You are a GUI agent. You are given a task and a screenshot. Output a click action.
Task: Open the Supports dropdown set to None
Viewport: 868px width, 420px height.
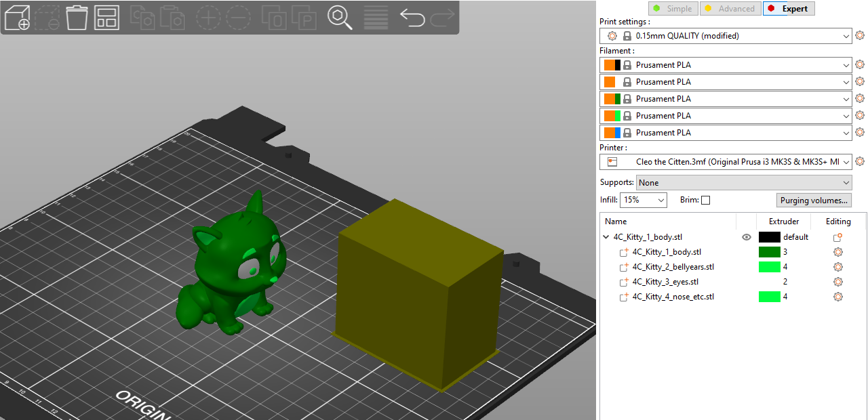pyautogui.click(x=744, y=183)
